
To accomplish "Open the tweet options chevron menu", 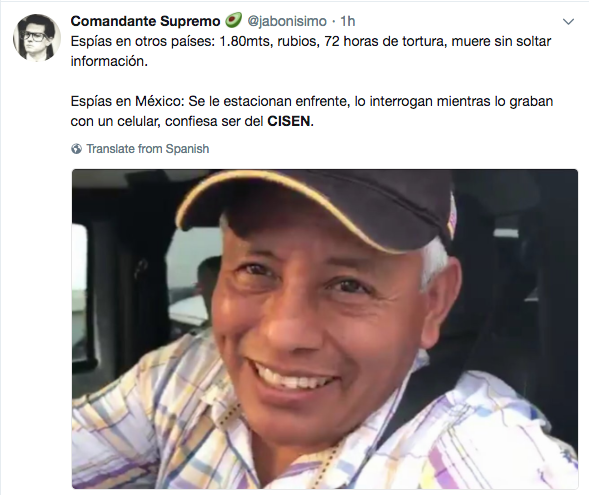I will (568, 22).
